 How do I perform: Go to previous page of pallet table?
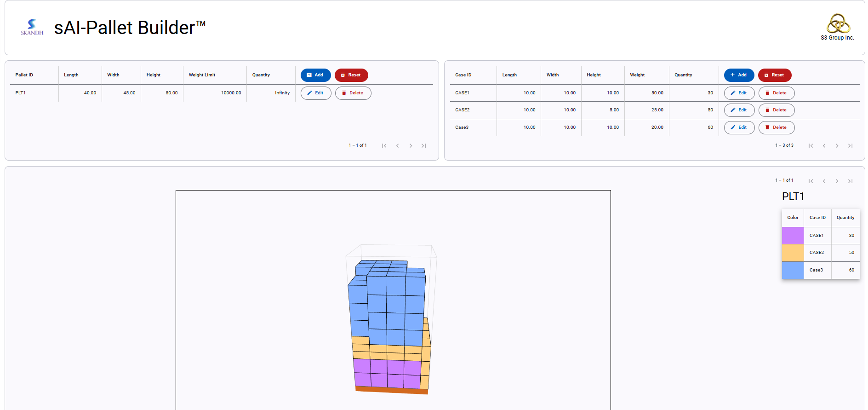pos(398,146)
